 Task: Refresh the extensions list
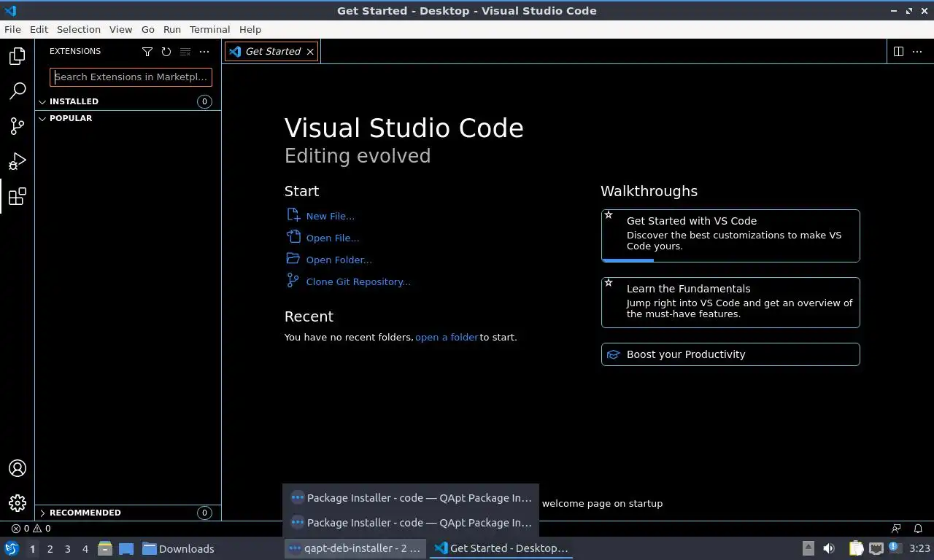166,52
